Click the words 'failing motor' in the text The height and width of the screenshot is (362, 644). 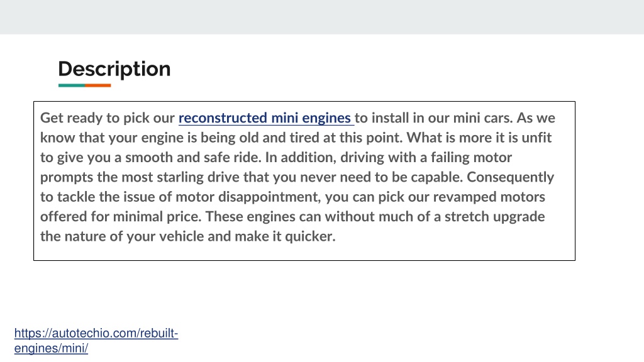pyautogui.click(x=472, y=158)
